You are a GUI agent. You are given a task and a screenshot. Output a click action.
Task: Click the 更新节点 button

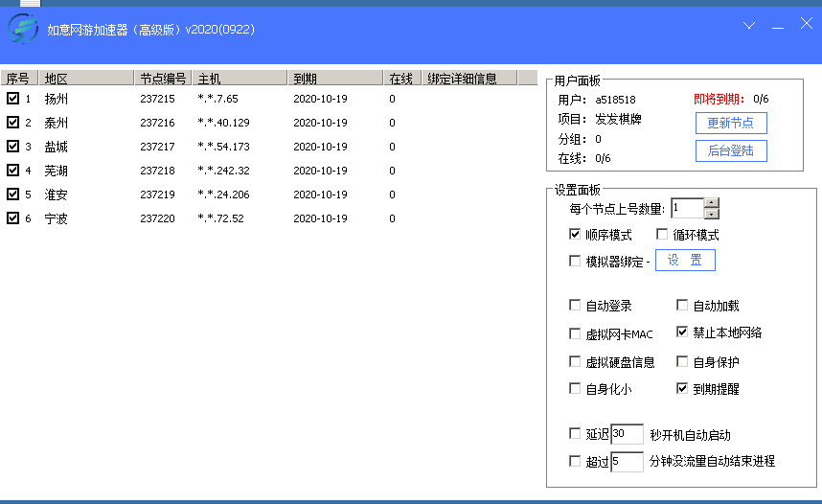pos(731,124)
